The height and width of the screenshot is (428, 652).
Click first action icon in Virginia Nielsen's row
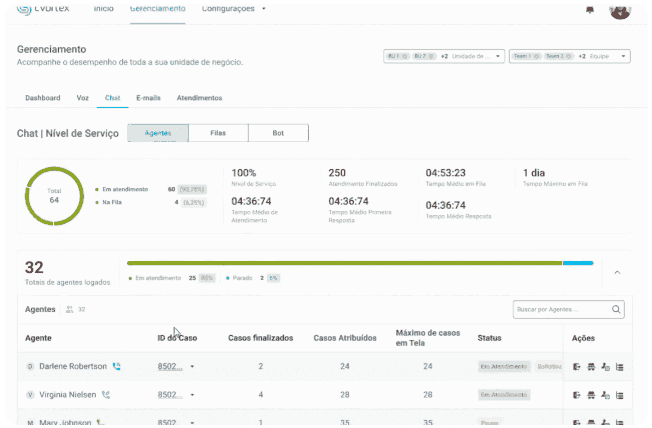coord(578,395)
